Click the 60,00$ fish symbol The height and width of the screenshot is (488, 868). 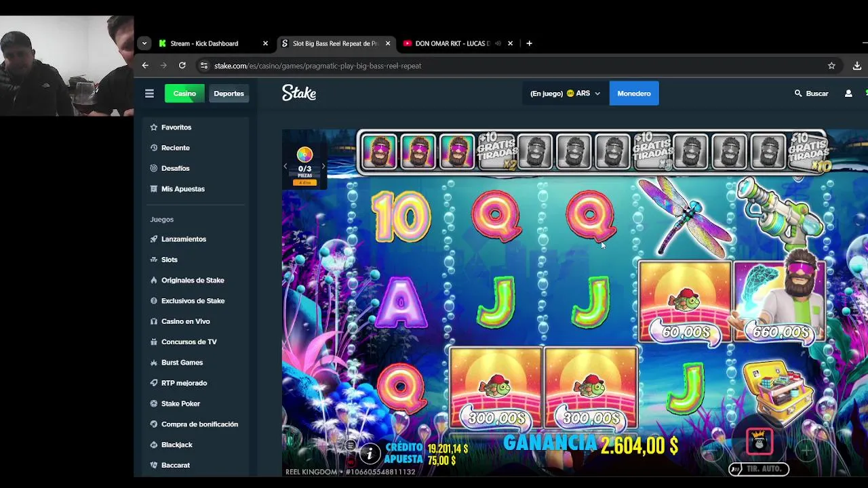(x=685, y=302)
